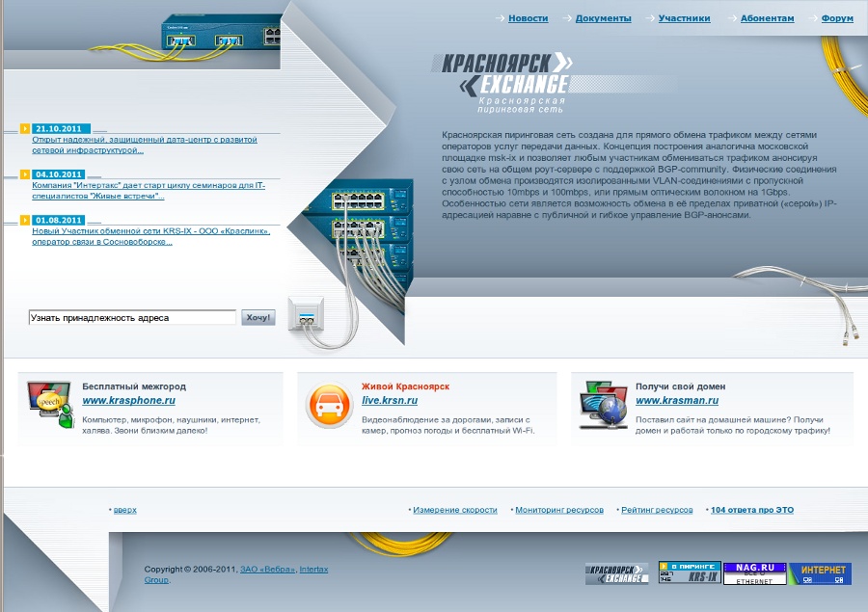Click the krasphone.ru peech phone icon
868x612 pixels.
coord(49,405)
